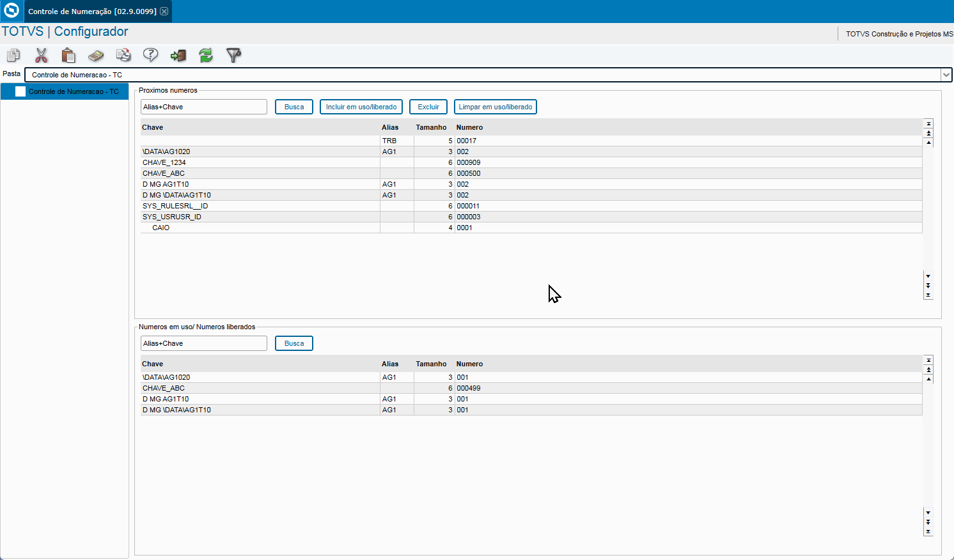Screen dimensions: 954x560
Task: Move up one row in Proximos numeros grid
Action: click(928, 143)
